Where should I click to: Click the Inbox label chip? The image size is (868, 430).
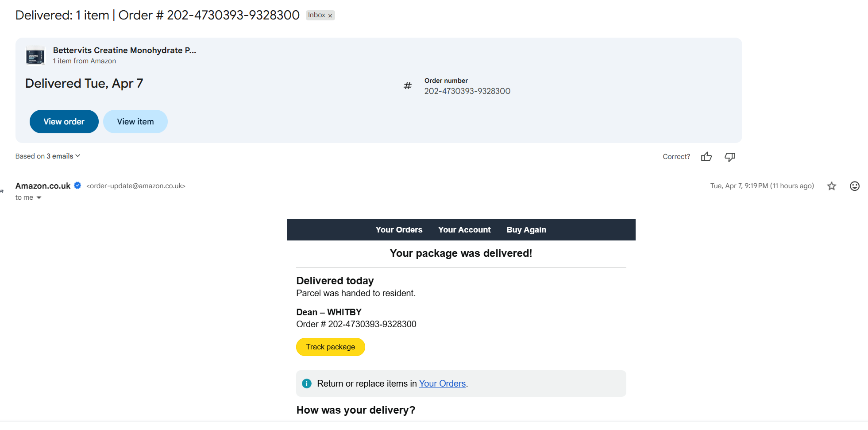[x=316, y=15]
